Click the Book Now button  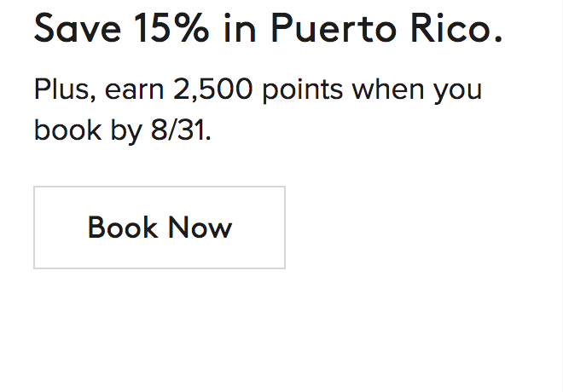click(x=160, y=228)
